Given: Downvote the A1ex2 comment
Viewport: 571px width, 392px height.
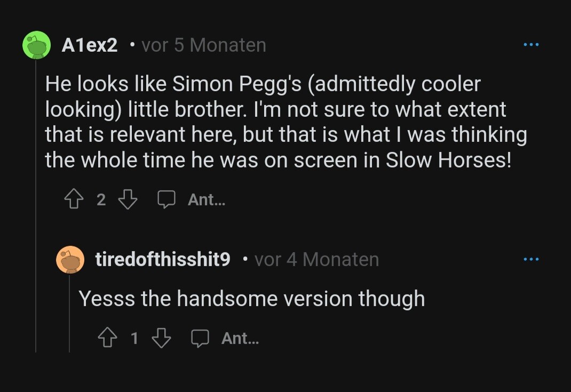Looking at the screenshot, I should (x=128, y=199).
